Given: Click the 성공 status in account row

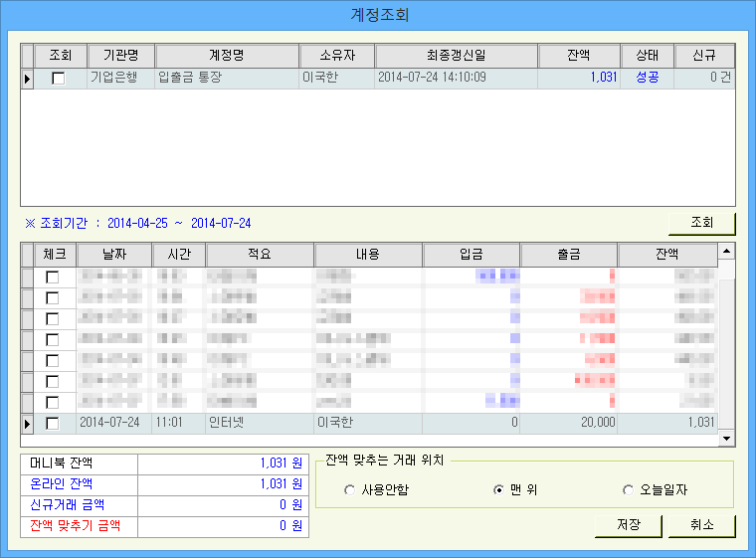Looking at the screenshot, I should pyautogui.click(x=647, y=78).
